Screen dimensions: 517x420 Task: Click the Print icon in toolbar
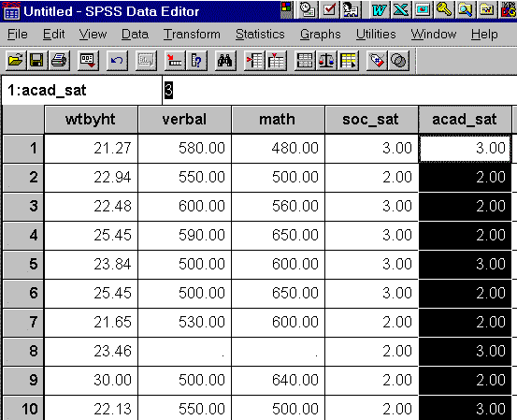[59, 61]
